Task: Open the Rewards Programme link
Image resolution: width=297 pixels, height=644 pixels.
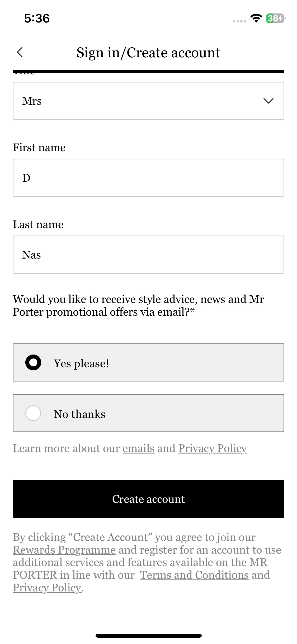Action: (64, 550)
